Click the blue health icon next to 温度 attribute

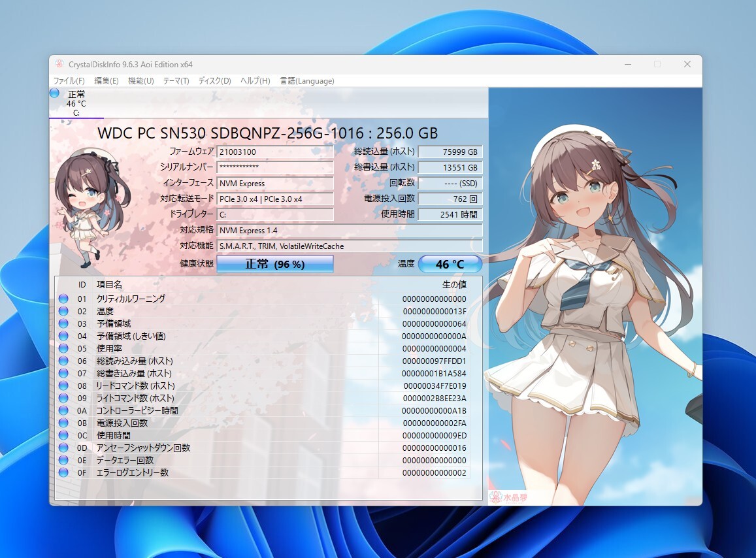[x=63, y=311]
